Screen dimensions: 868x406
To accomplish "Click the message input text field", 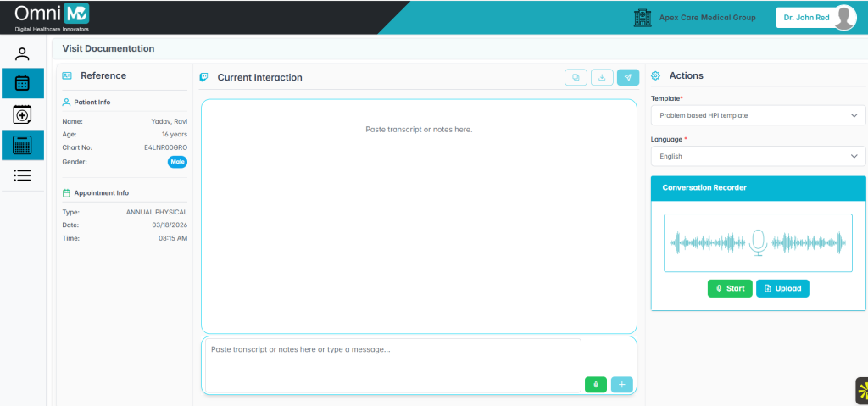I will 393,364.
